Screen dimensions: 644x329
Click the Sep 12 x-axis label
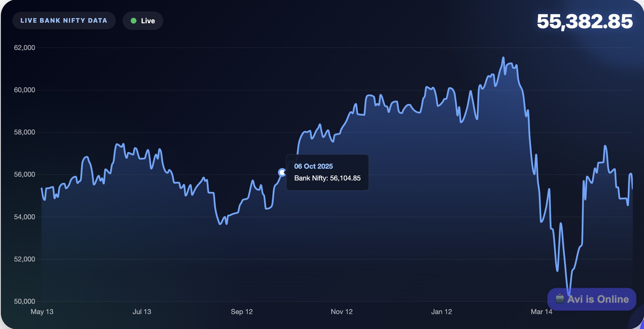(x=242, y=312)
